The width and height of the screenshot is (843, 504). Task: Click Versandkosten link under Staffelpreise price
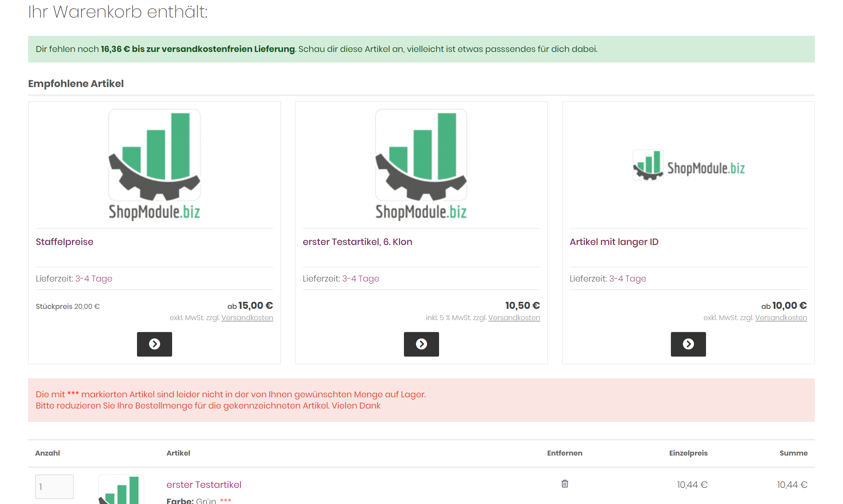pyautogui.click(x=247, y=318)
